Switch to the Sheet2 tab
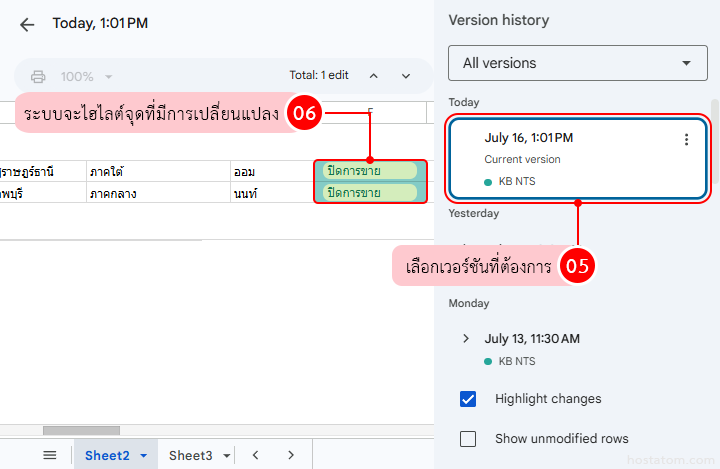720x469 pixels. click(107, 455)
